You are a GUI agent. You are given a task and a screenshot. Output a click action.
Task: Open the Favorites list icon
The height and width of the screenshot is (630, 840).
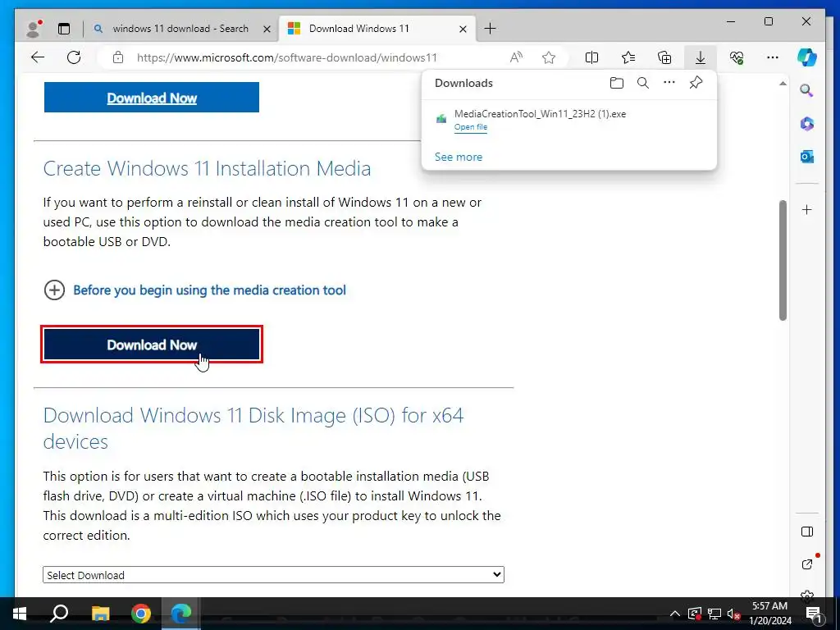tap(628, 57)
